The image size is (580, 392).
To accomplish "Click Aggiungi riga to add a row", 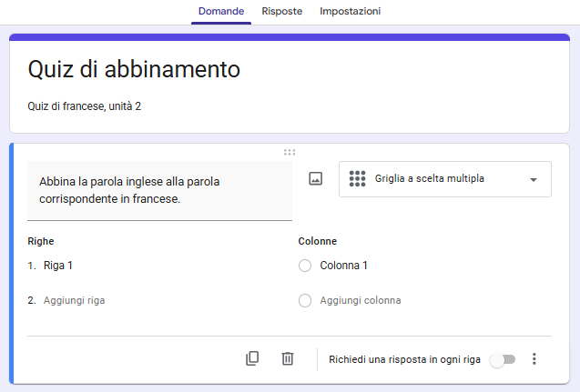I will click(75, 300).
